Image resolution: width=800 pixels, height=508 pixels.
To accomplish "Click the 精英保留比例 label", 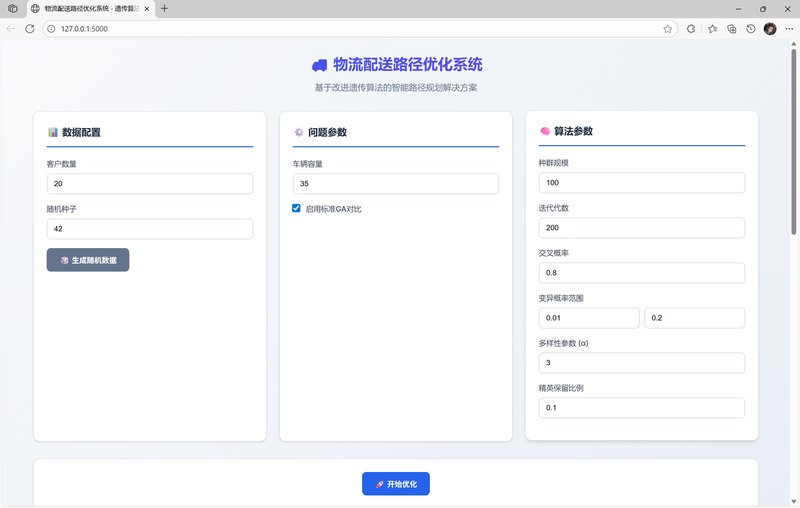I will [x=561, y=388].
